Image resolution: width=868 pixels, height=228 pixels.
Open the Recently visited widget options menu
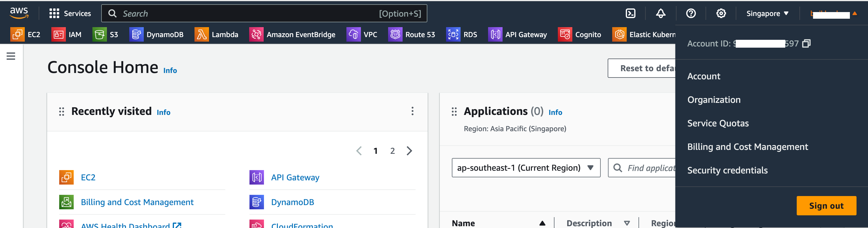click(x=413, y=111)
